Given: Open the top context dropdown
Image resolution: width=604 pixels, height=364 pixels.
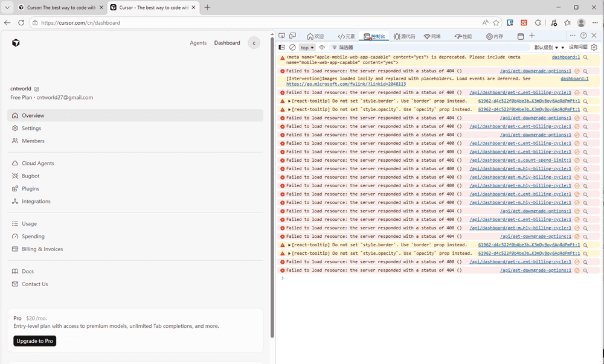Looking at the screenshot, I should 307,47.
